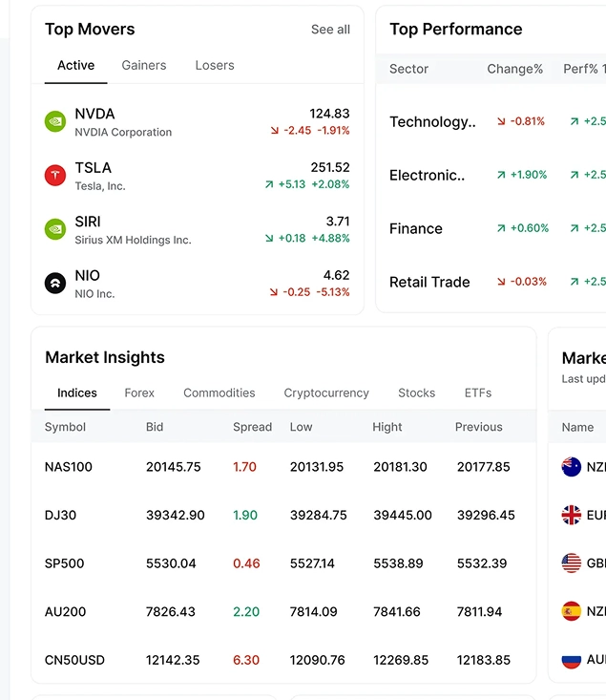This screenshot has height=700, width=606.
Task: Open the NVDA ticker name
Action: click(94, 114)
